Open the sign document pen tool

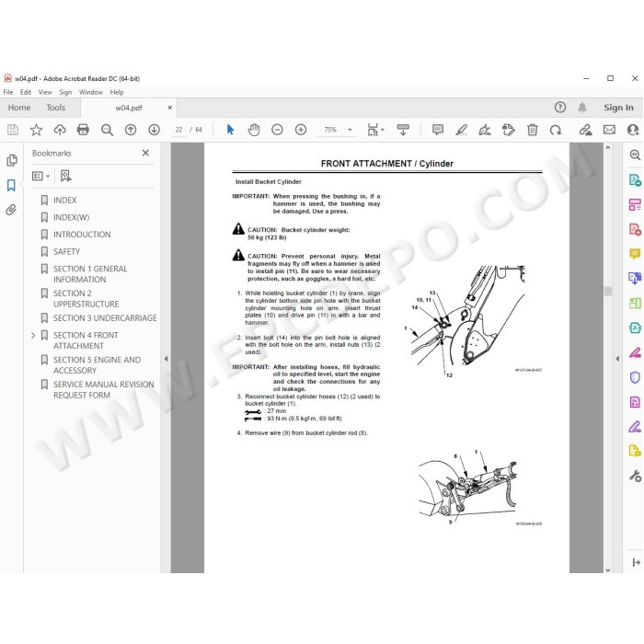pos(485,130)
